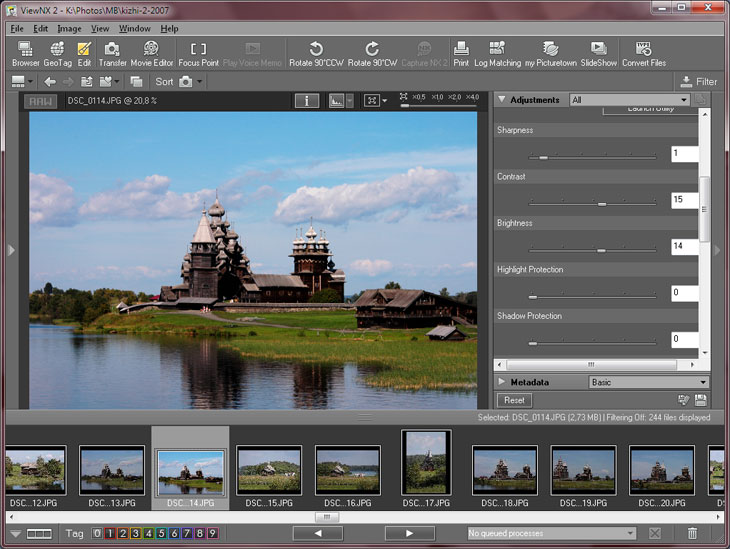Select thumbnail DSC...20.JPG
The height and width of the screenshot is (549, 730).
click(x=662, y=476)
